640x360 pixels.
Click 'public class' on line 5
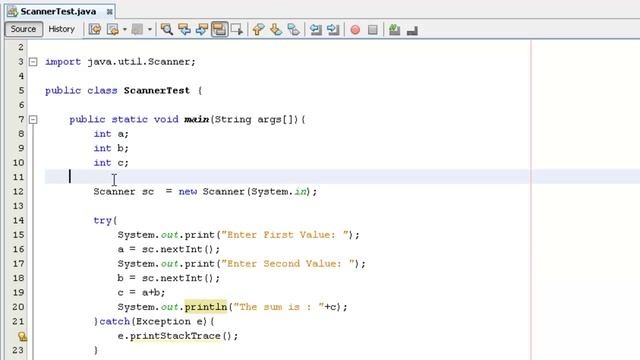[x=81, y=91]
